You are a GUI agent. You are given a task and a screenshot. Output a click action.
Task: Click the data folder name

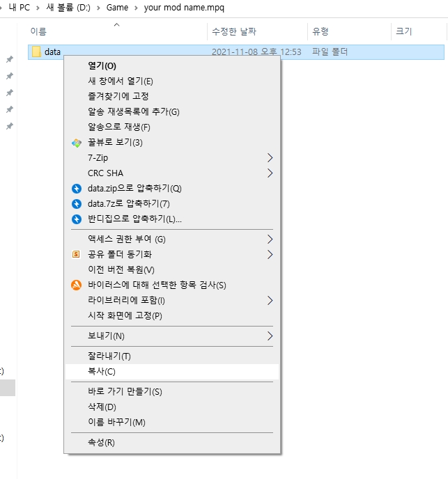(x=52, y=52)
